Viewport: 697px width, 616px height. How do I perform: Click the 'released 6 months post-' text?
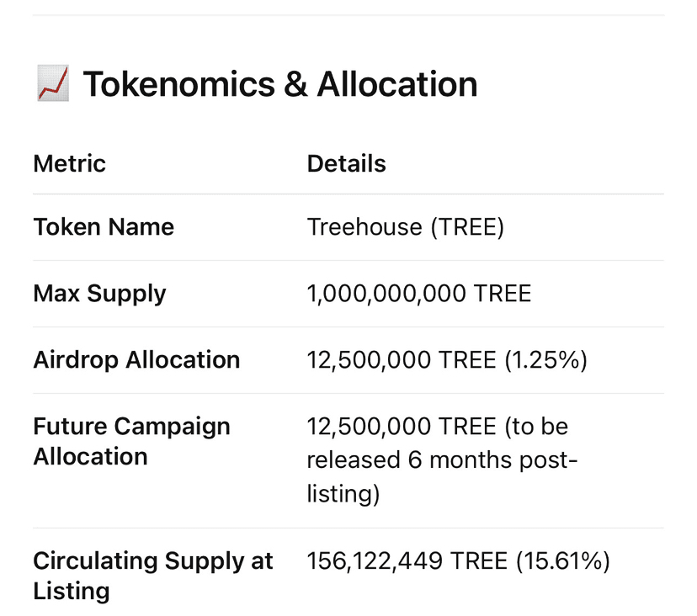(x=442, y=460)
